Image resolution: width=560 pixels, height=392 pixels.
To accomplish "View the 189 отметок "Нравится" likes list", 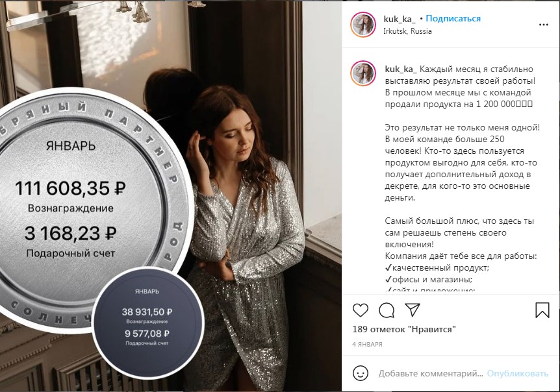I will tap(404, 329).
